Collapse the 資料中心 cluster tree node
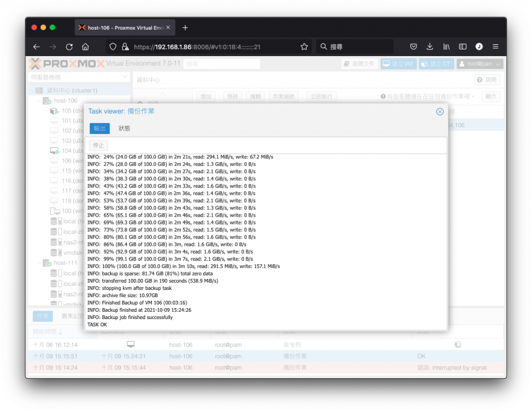 32,90
